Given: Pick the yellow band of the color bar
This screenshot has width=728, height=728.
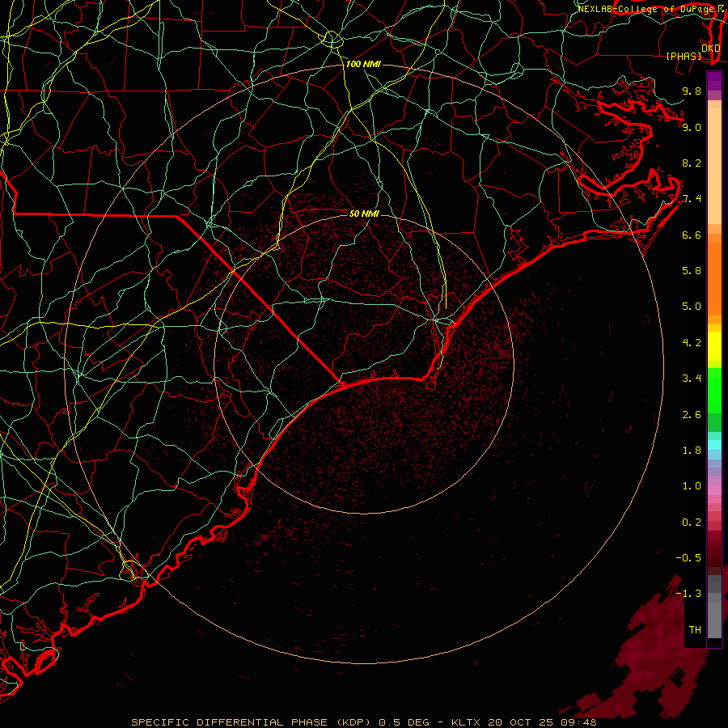Looking at the screenshot, I should [x=714, y=346].
